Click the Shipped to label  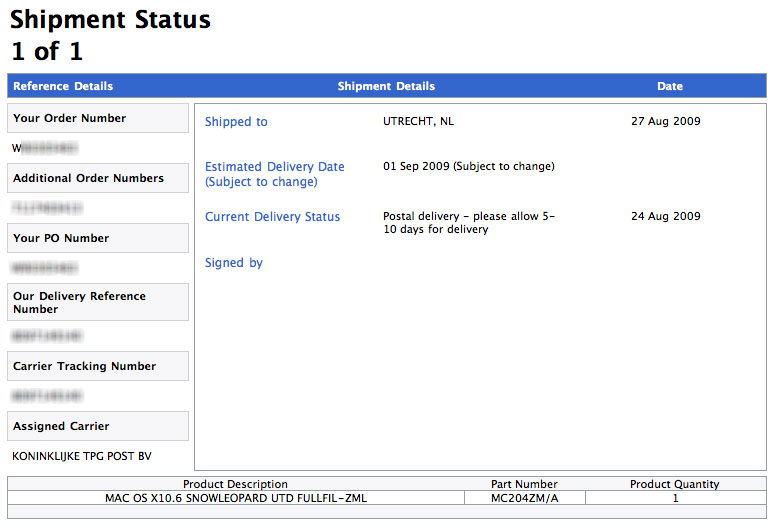pos(236,122)
